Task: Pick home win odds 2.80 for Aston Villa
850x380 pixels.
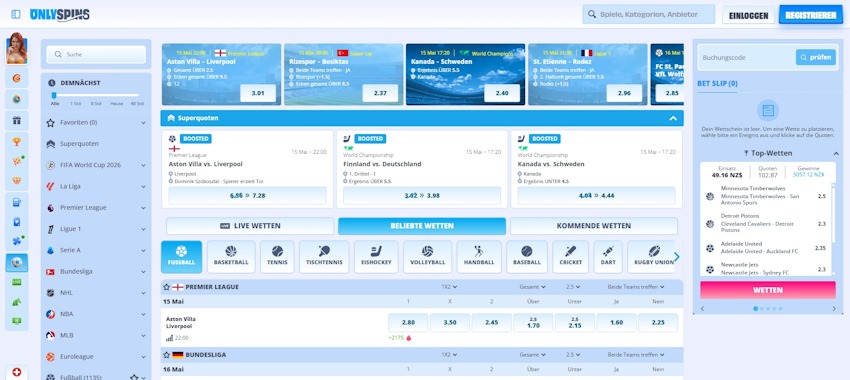Action: point(408,323)
